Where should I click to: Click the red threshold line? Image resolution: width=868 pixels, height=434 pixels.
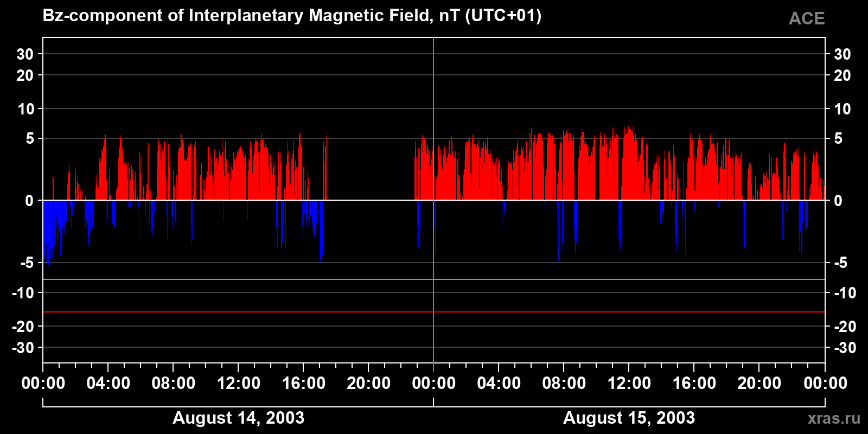(434, 312)
